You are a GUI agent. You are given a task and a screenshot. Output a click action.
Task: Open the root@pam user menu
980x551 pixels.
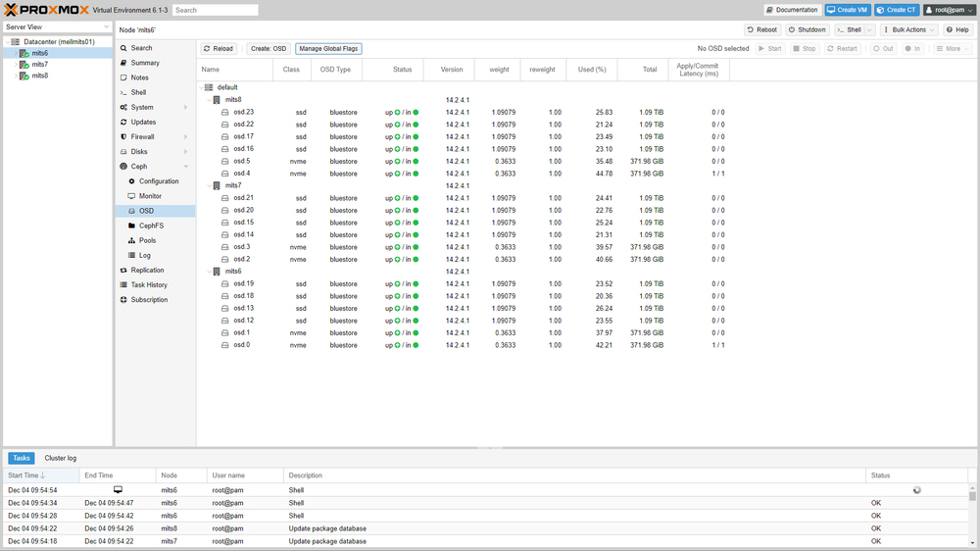tap(949, 10)
